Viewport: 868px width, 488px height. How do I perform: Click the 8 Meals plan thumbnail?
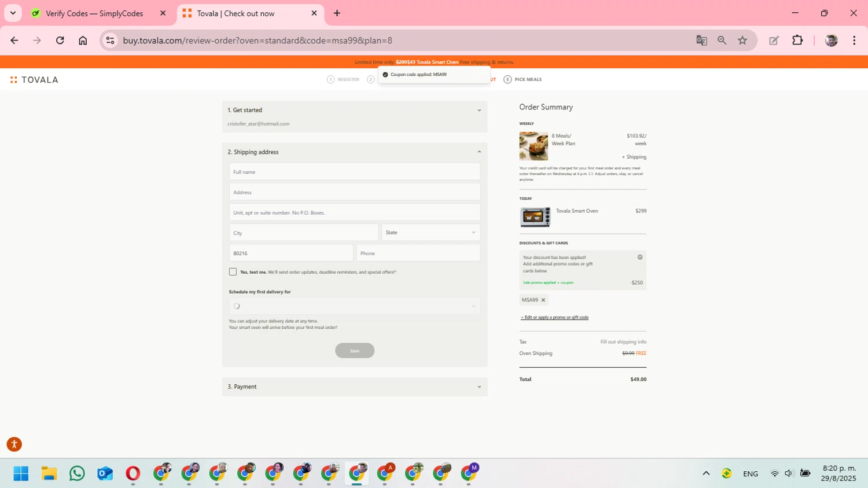click(x=534, y=146)
